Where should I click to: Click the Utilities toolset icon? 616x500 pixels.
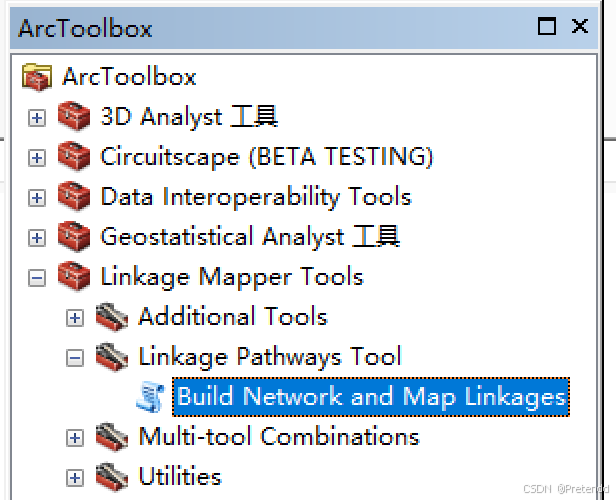point(112,477)
